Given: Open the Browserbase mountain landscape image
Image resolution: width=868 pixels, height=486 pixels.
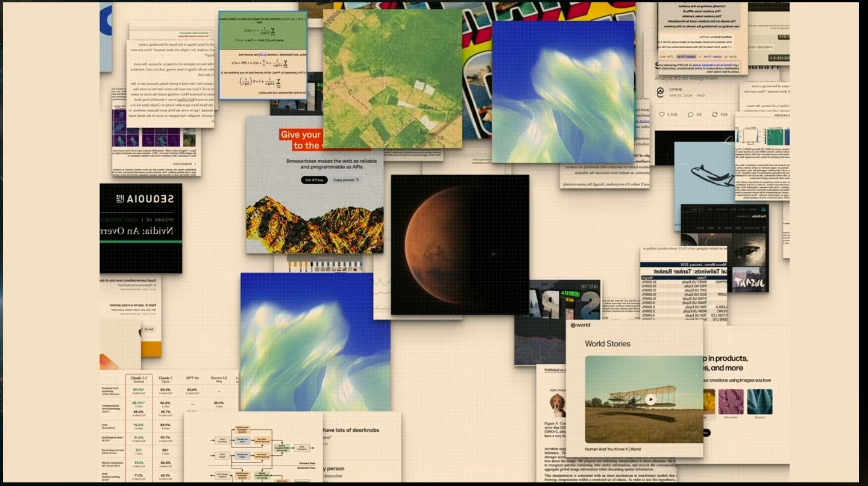Looking at the screenshot, I should (x=315, y=225).
